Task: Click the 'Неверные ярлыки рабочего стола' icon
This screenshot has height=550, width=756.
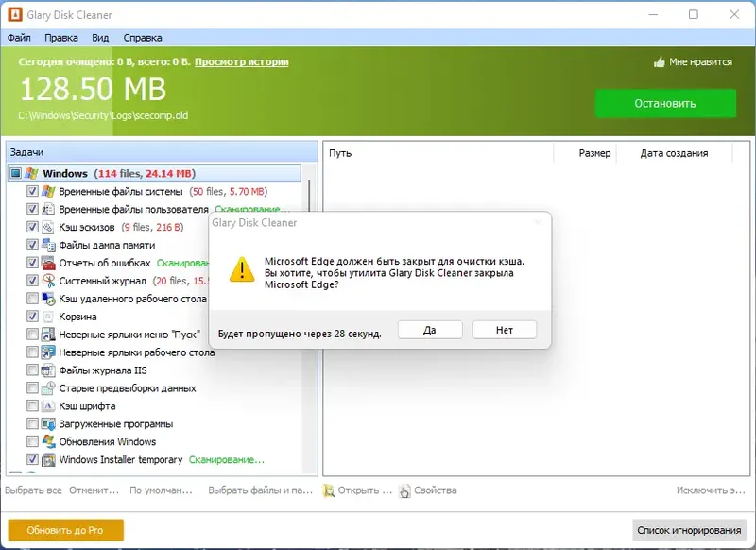Action: pyautogui.click(x=48, y=352)
